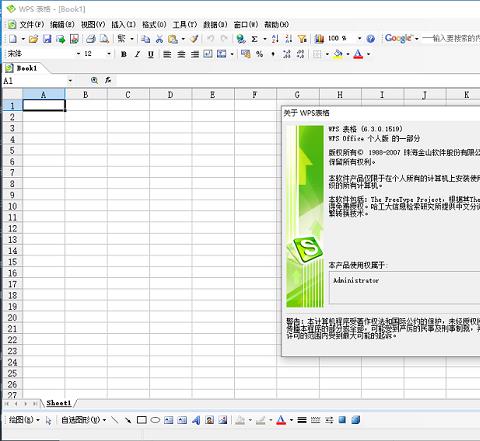Sort in descending order
This screenshot has height=441, width=480.
click(288, 39)
